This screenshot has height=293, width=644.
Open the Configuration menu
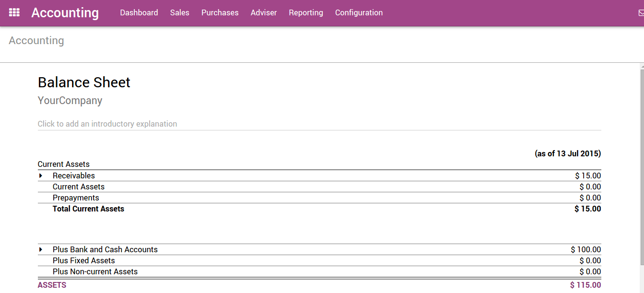click(359, 12)
